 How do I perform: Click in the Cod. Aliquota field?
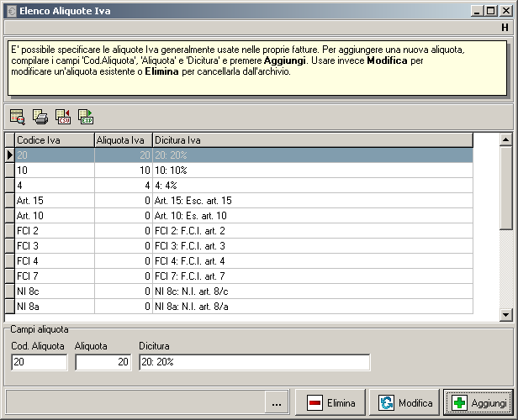(40, 362)
